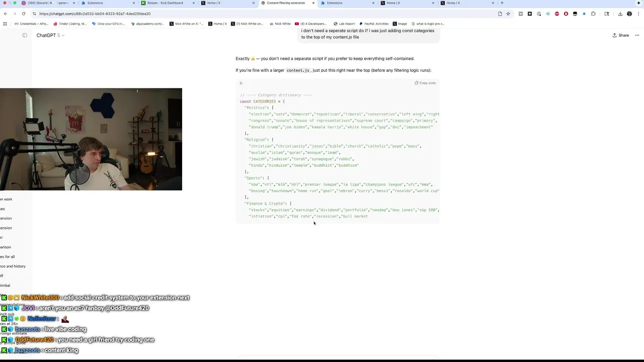This screenshot has height=362, width=644.
Task: Open the site information icon beside the URL
Action: point(34,14)
